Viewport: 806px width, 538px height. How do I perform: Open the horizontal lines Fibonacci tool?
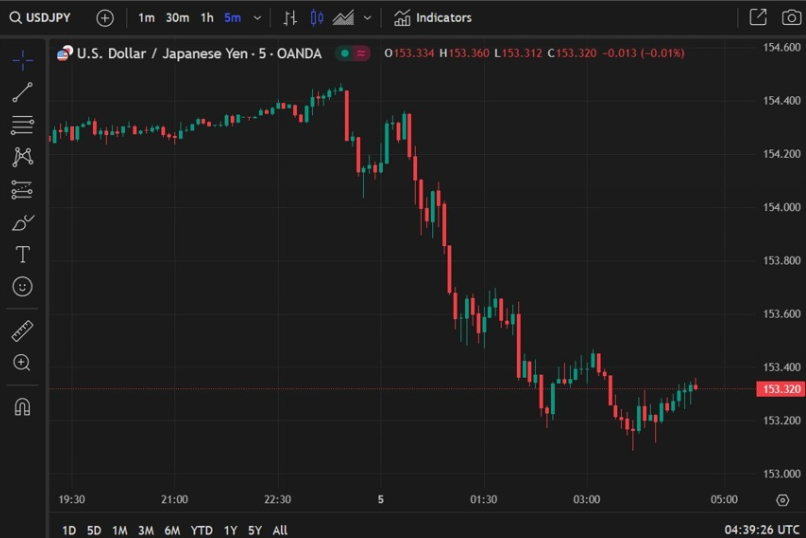pos(23,125)
